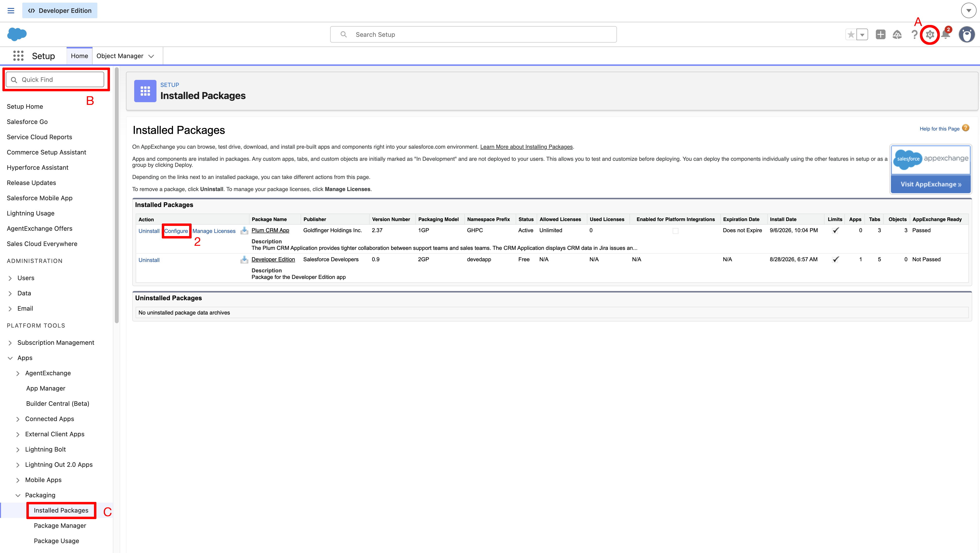This screenshot has height=553, width=980.
Task: Uninstall the Developer Edition package
Action: coord(149,260)
